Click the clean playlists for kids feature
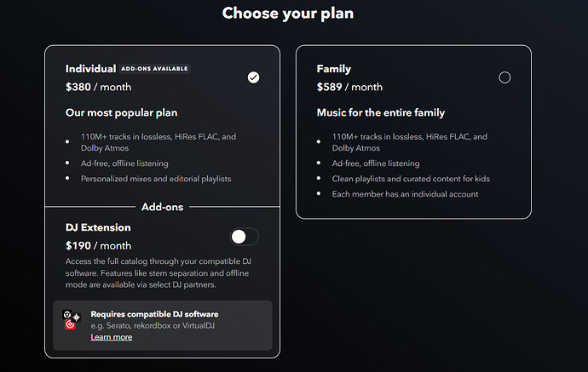588x372 pixels. click(x=411, y=179)
